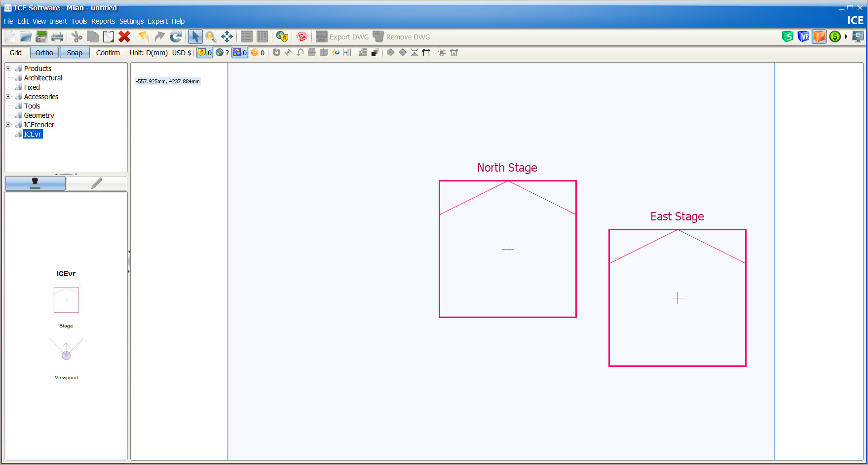
Task: Toggle the colorful paint counter button
Action: (240, 53)
